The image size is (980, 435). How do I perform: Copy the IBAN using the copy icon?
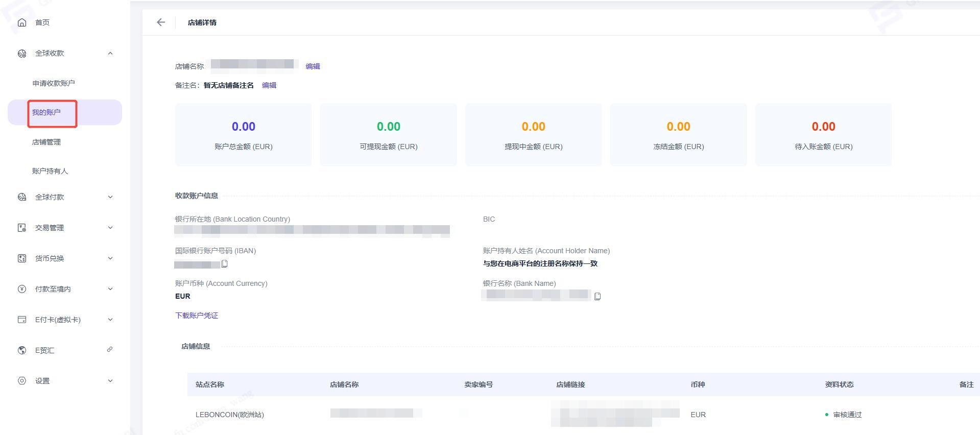pos(224,264)
